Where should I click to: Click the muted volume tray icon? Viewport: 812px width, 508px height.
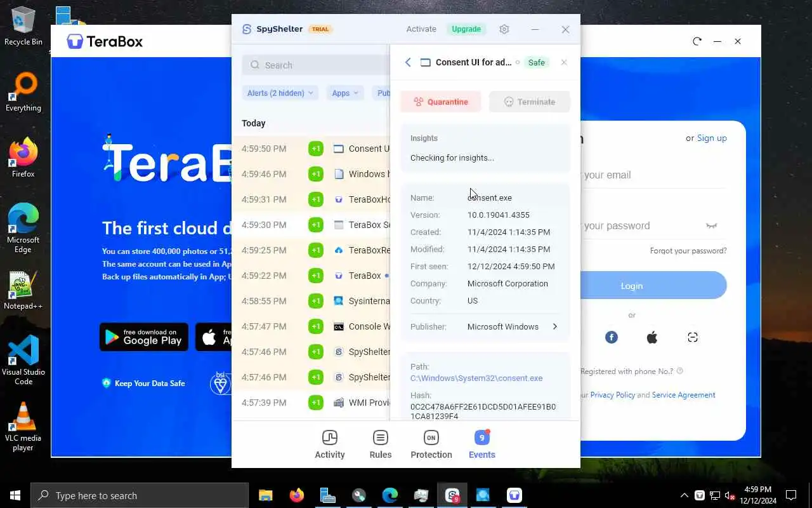tap(730, 495)
